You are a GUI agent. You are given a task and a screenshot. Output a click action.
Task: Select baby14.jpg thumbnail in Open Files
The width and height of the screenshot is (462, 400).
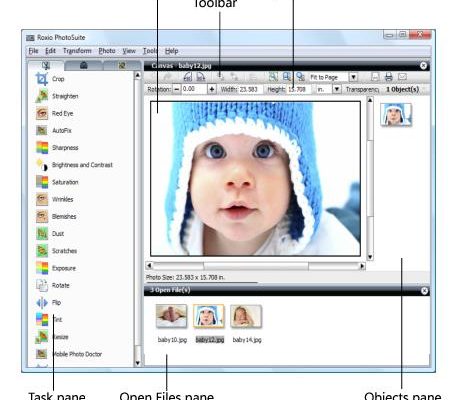tap(246, 316)
